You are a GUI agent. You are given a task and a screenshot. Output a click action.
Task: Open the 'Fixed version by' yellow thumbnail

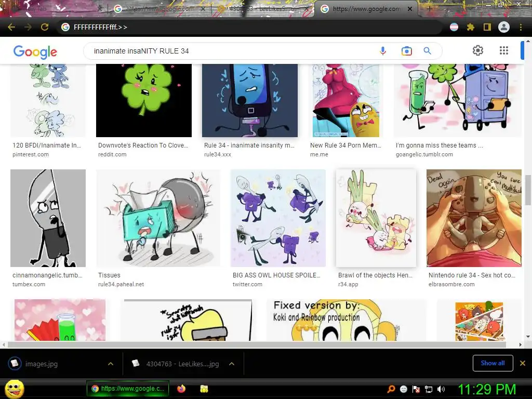point(347,320)
